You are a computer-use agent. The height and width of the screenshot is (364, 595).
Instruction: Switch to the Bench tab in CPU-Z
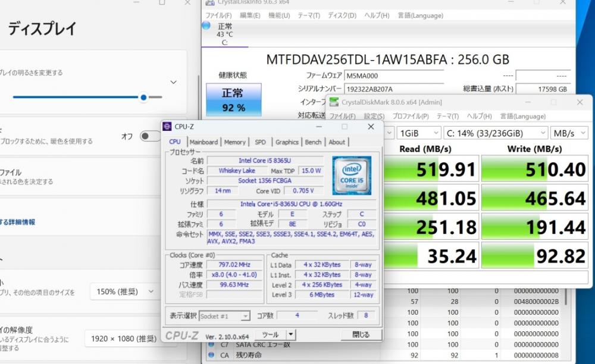313,142
